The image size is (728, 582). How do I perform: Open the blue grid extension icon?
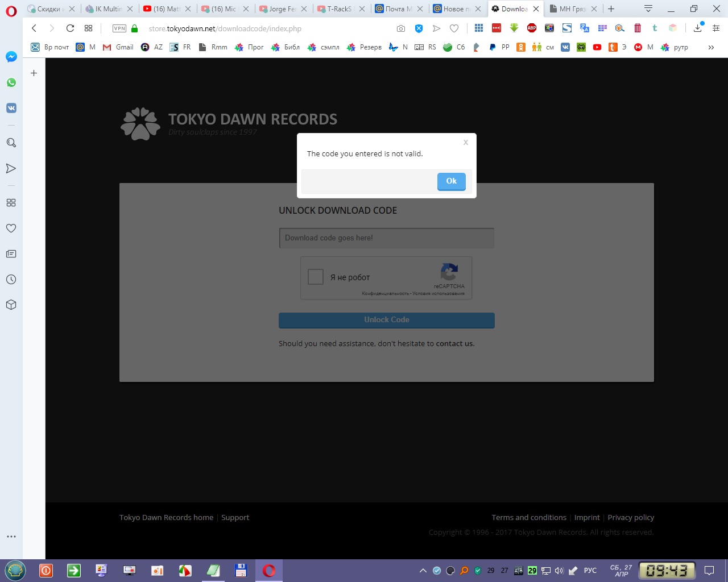point(479,28)
